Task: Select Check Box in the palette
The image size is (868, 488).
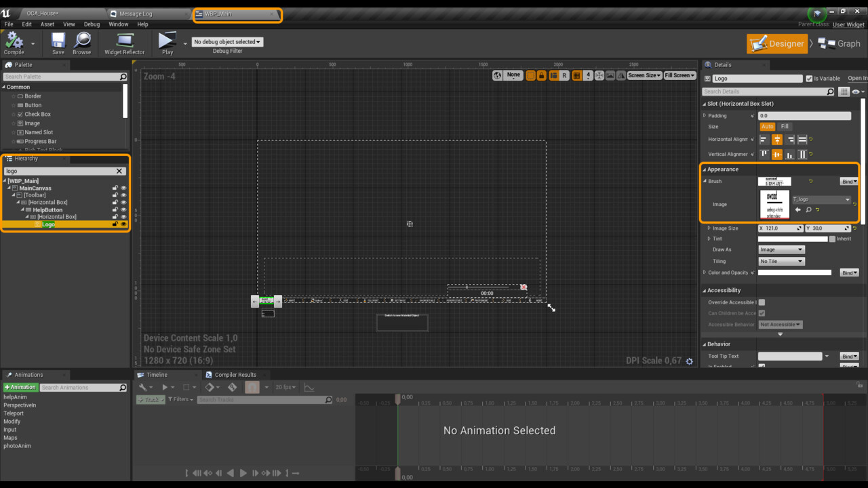Action: coord(37,115)
